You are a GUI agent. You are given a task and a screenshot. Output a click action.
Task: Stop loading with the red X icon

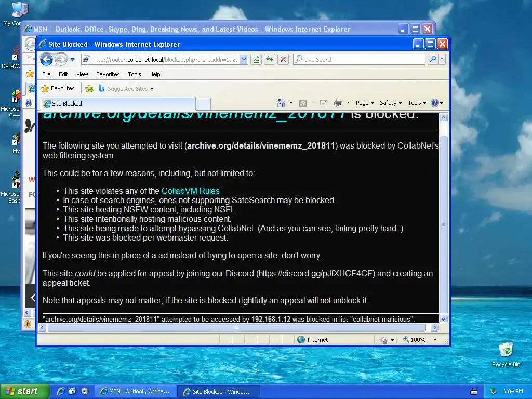tap(283, 59)
